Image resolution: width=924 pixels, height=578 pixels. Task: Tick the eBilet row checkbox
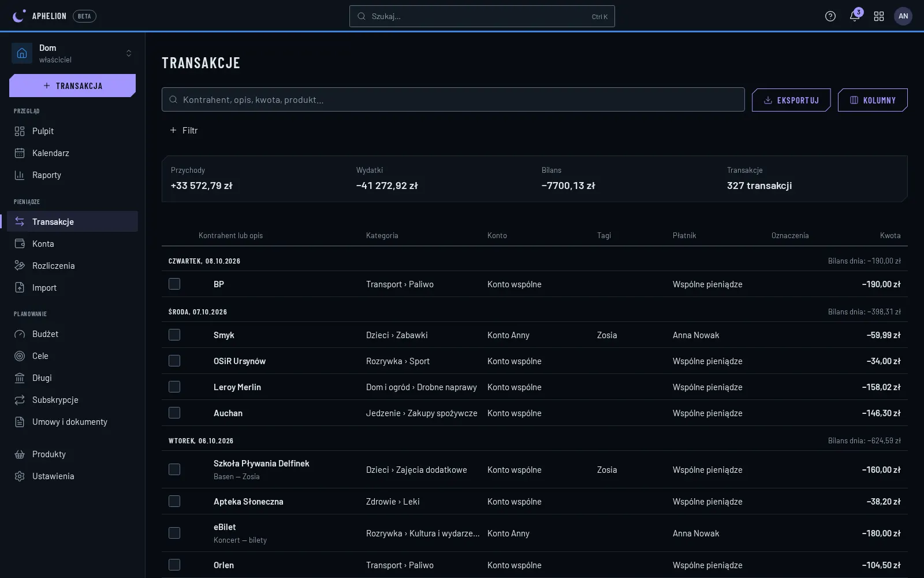[174, 533]
